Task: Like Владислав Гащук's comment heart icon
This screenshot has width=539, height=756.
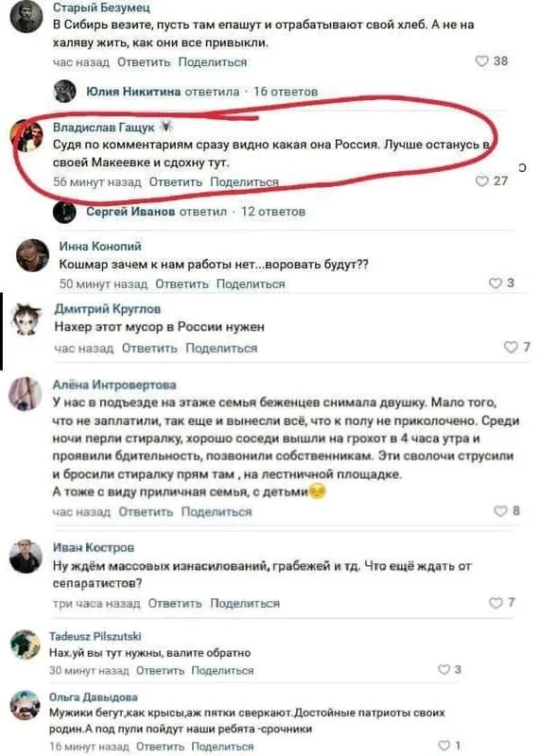Action: tap(481, 180)
